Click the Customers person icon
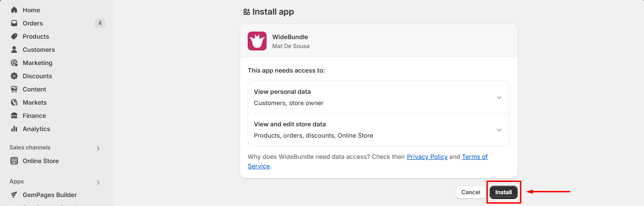The height and width of the screenshot is (206, 644). pyautogui.click(x=14, y=49)
